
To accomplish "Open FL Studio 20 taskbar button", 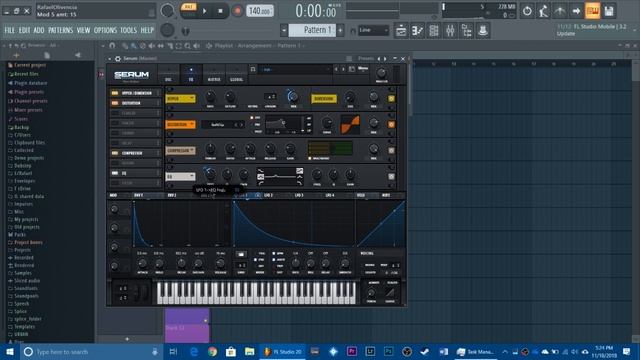I will [282, 351].
